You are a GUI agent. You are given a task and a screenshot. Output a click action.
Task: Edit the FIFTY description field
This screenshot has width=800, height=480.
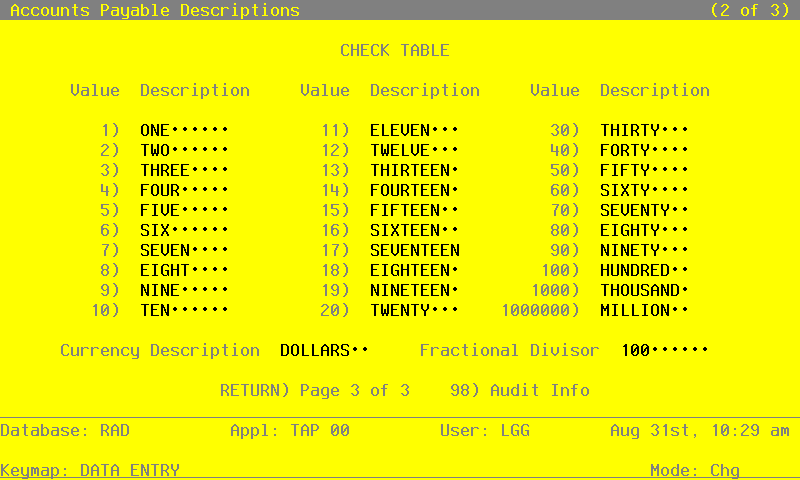(644, 170)
